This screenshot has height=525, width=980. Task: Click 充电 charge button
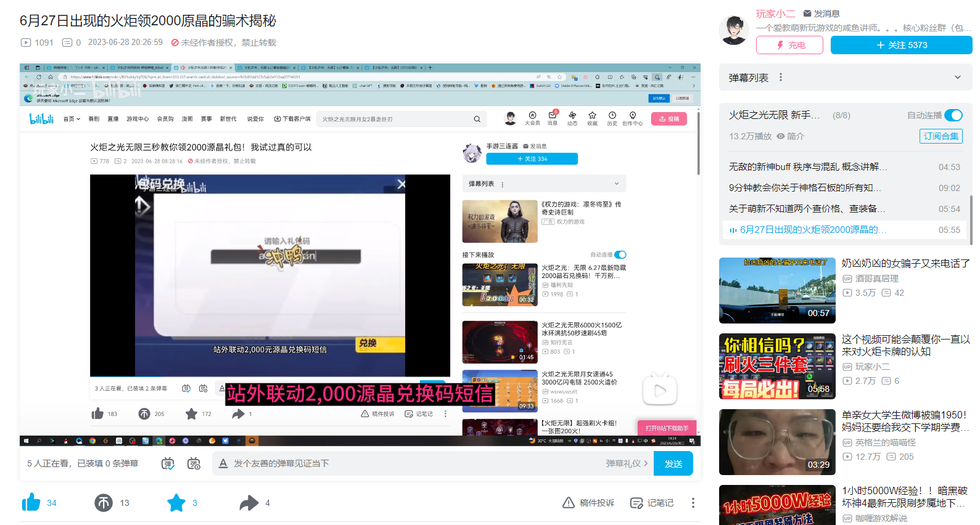pyautogui.click(x=789, y=45)
